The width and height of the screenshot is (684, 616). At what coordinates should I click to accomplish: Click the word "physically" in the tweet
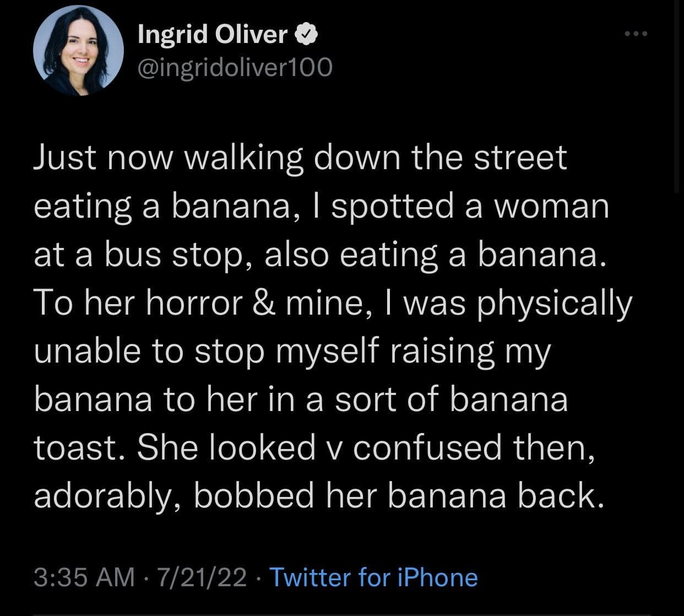point(555,304)
